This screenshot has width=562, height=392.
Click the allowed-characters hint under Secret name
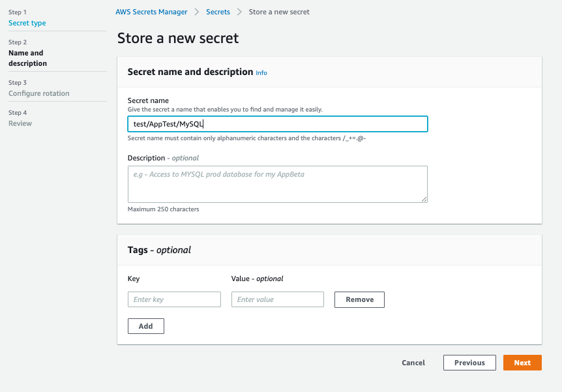pyautogui.click(x=246, y=138)
